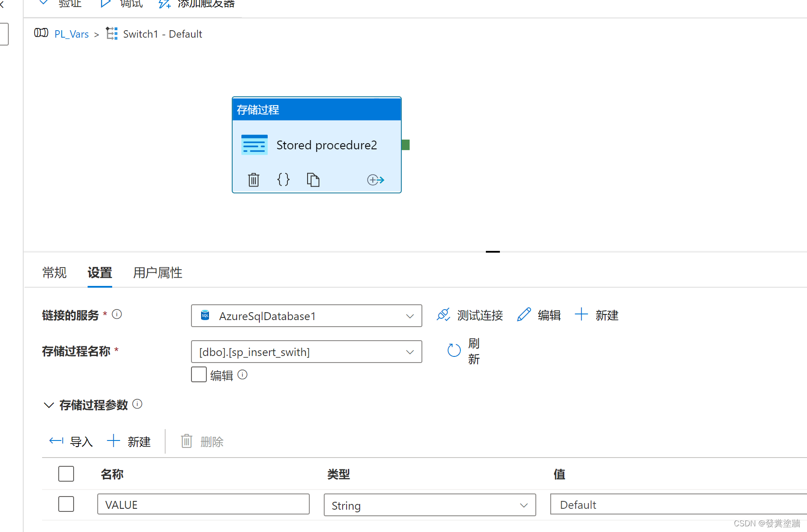Switch to 设置 tab
The width and height of the screenshot is (807, 532).
pyautogui.click(x=100, y=273)
